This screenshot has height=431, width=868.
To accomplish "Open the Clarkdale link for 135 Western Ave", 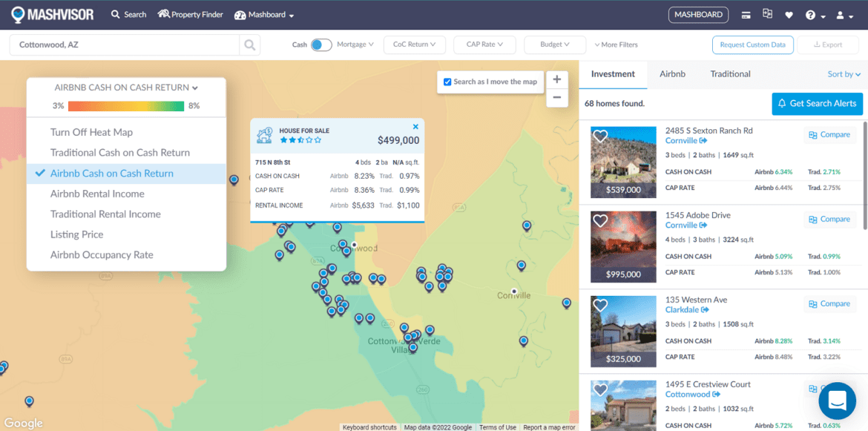I will (682, 309).
